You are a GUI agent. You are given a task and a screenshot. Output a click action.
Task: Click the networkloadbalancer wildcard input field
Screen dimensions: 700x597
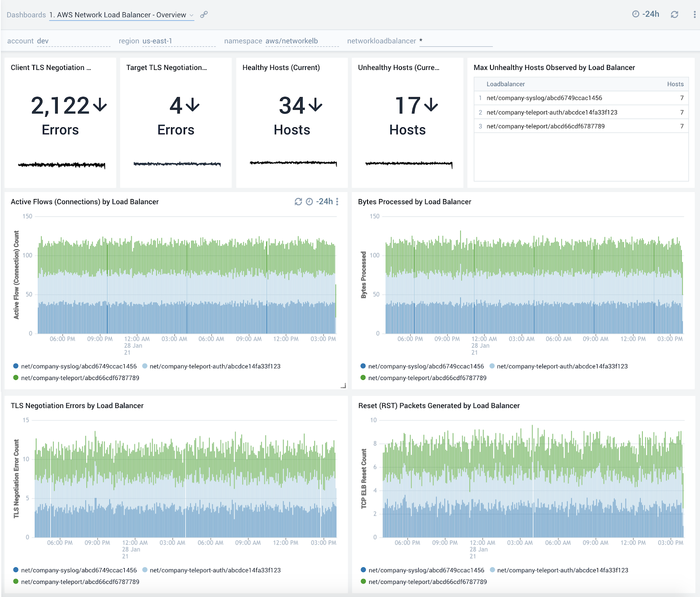(x=456, y=41)
